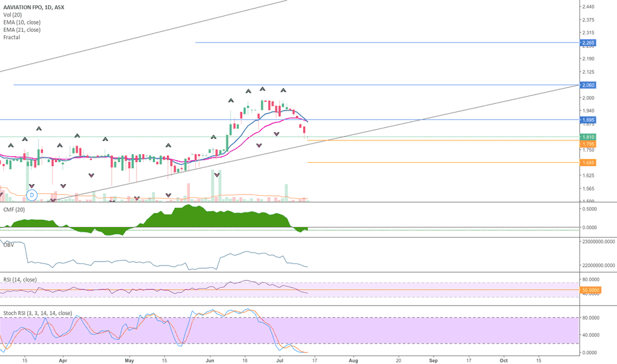This screenshot has height=364, width=617.
Task: Click the Jul date label on time axis
Action: tap(280, 360)
